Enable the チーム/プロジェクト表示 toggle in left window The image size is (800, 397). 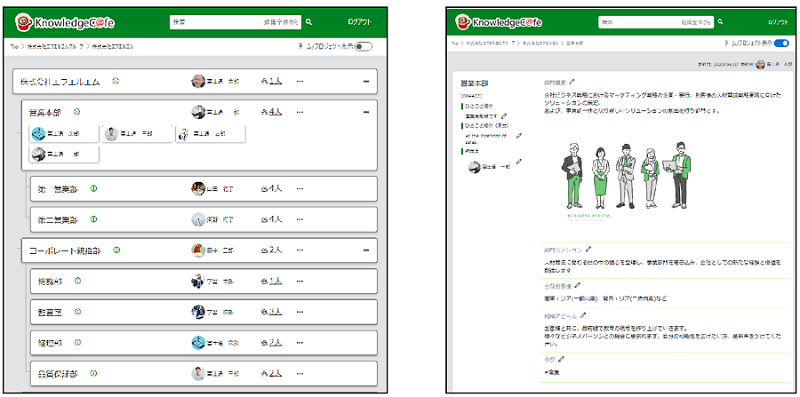[x=363, y=46]
